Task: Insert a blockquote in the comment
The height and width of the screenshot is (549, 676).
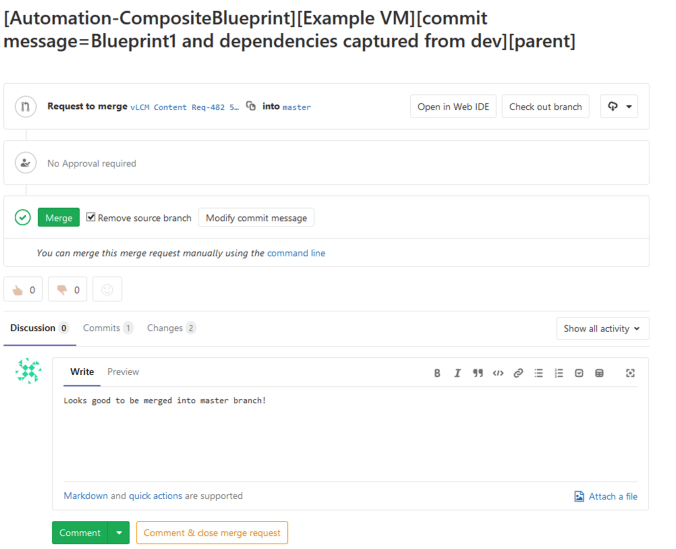Action: (478, 373)
